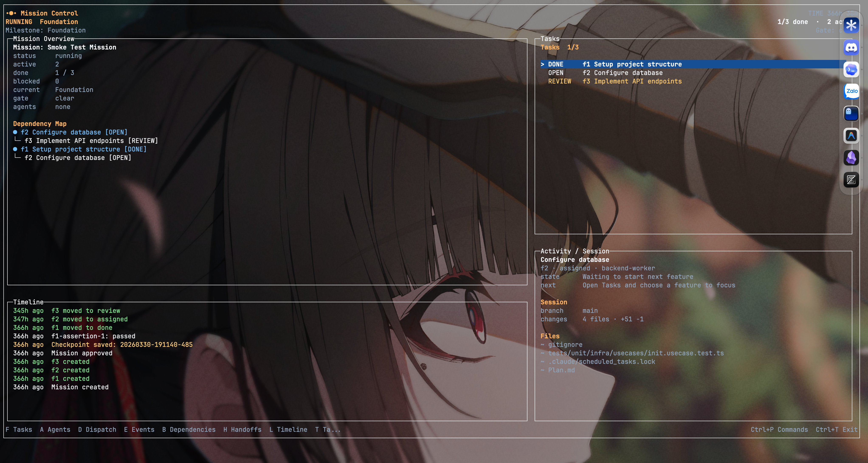Viewport: 868px width, 463px height.
Task: Open Discord from the dock
Action: [x=851, y=48]
